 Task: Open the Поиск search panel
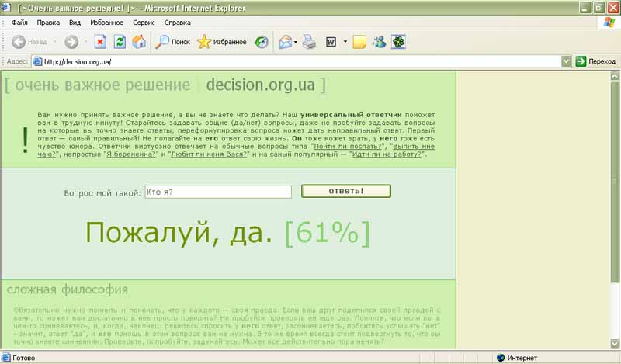coord(172,42)
